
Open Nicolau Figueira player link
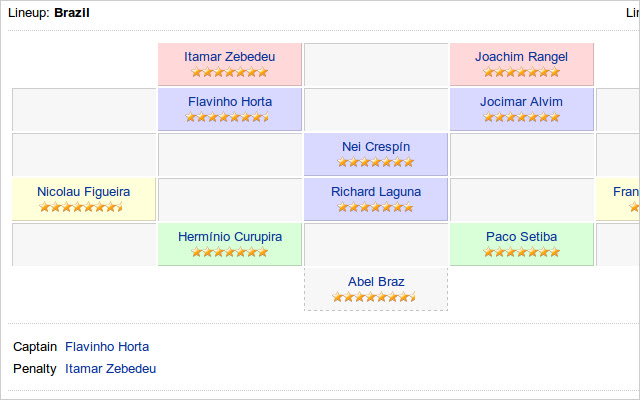83,192
